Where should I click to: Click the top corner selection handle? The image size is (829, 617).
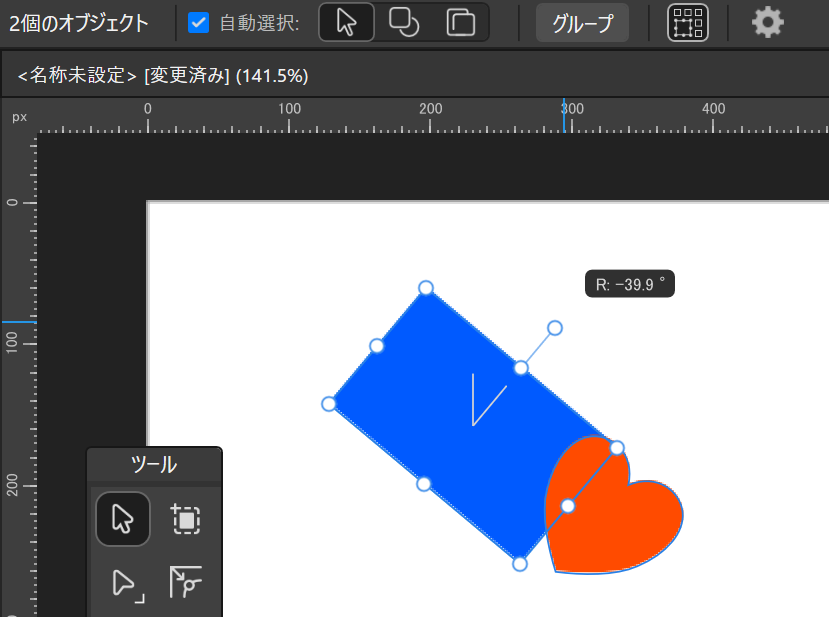[x=426, y=288]
